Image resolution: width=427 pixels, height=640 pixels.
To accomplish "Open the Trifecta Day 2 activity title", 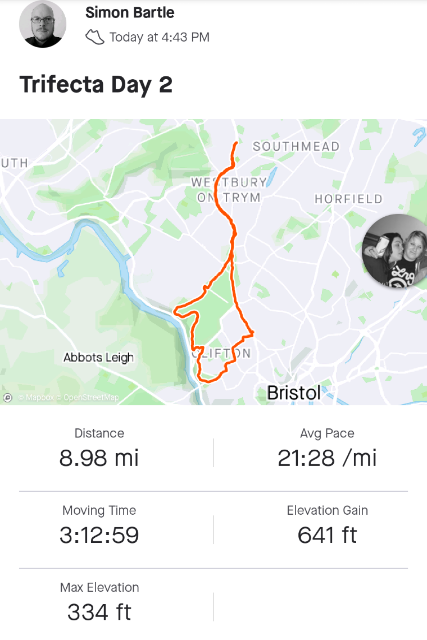I will click(x=96, y=85).
